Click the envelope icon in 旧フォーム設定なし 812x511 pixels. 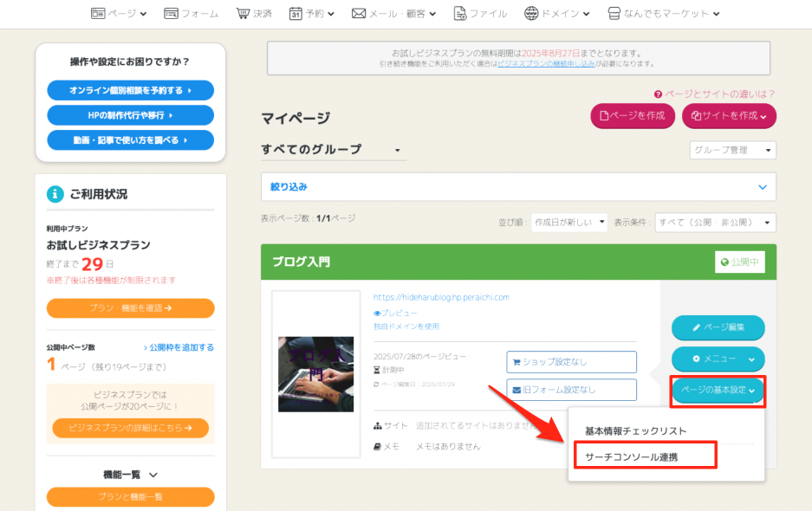517,390
